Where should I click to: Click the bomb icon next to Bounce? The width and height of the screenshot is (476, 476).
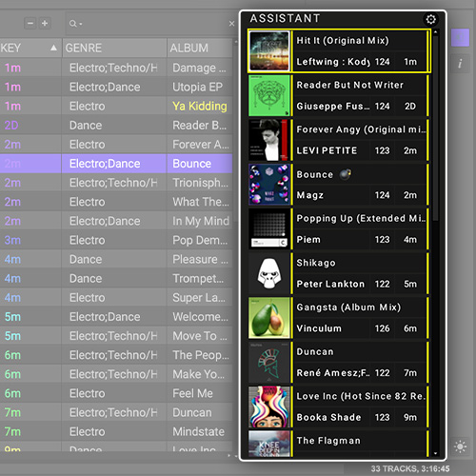(345, 174)
